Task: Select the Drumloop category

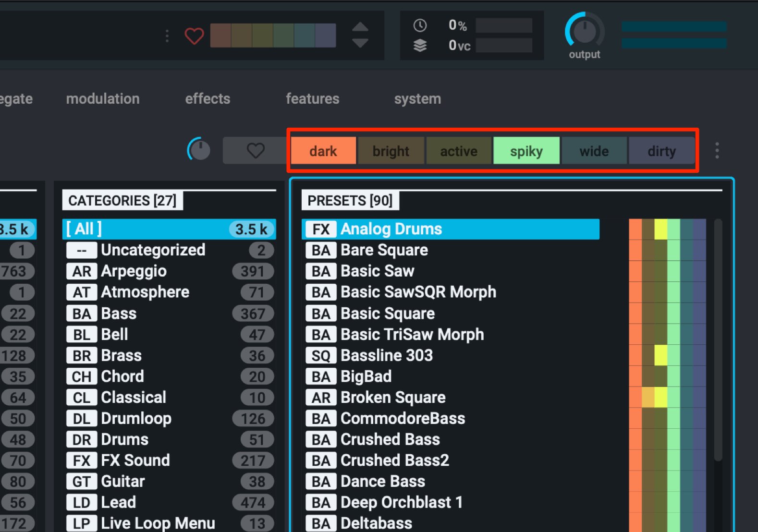Action: pos(169,419)
